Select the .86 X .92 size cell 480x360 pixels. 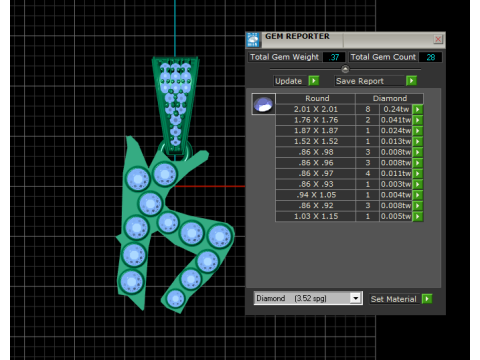click(316, 205)
